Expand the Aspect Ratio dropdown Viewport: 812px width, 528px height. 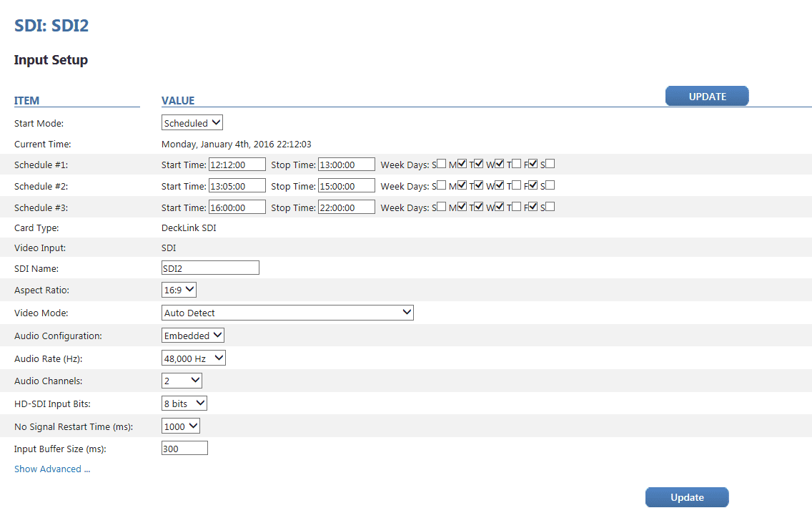coord(179,290)
